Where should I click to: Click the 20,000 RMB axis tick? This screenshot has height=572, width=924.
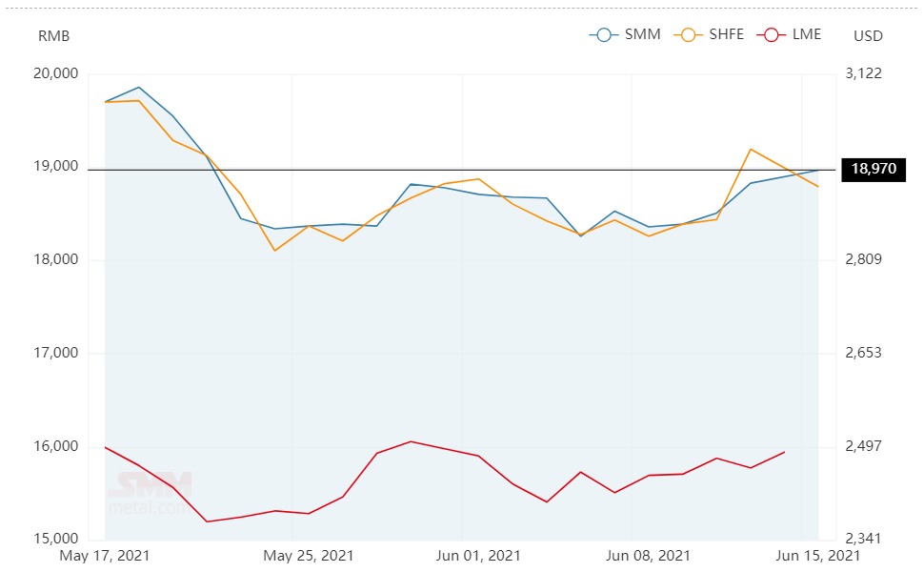[56, 73]
